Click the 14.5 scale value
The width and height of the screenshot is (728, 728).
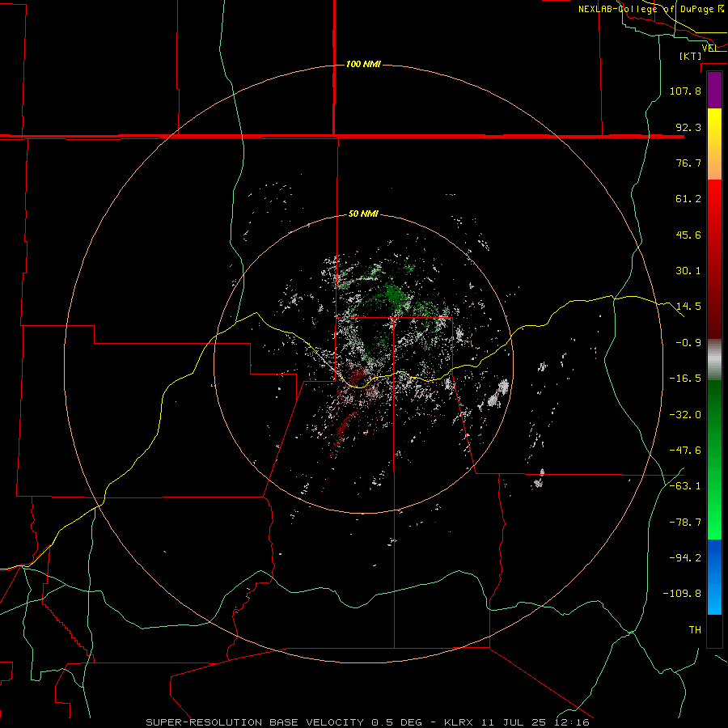click(x=688, y=307)
